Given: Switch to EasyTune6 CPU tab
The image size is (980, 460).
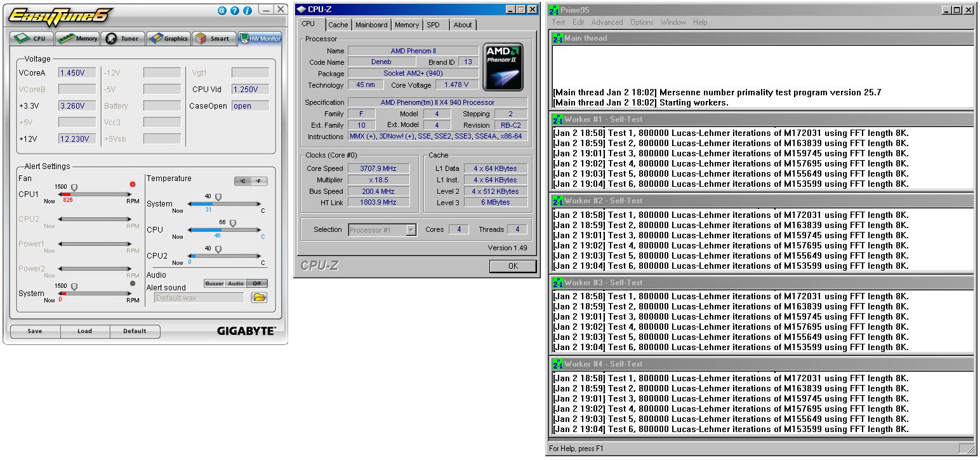Looking at the screenshot, I should (x=30, y=38).
